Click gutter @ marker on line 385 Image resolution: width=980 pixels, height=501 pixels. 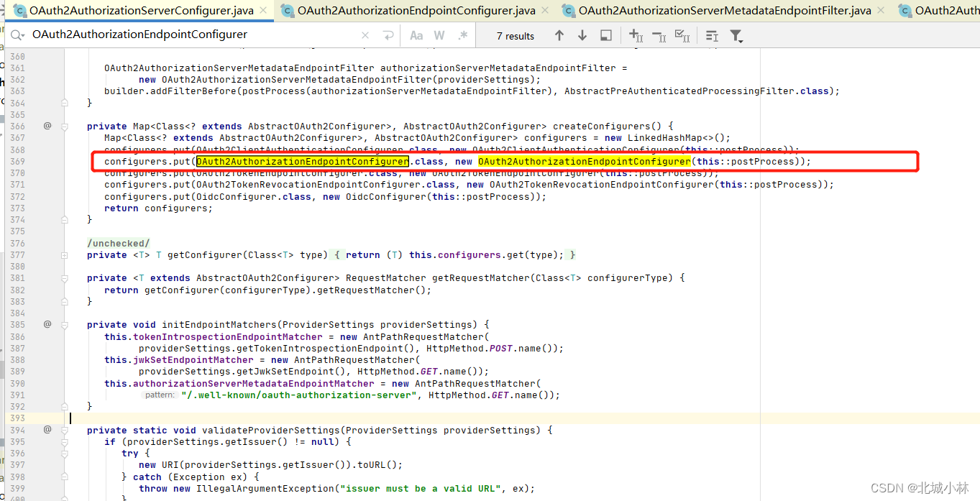(47, 324)
